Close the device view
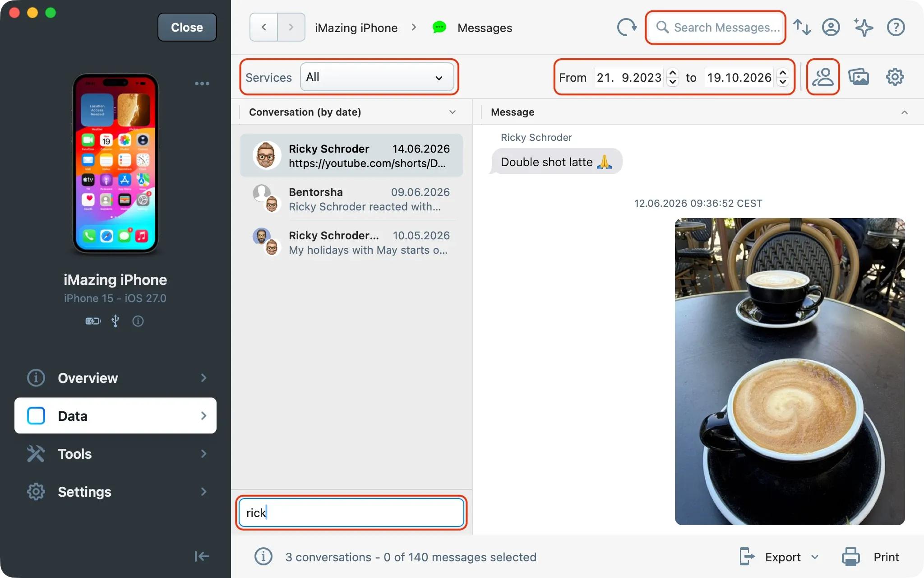This screenshot has width=924, height=578. click(187, 28)
